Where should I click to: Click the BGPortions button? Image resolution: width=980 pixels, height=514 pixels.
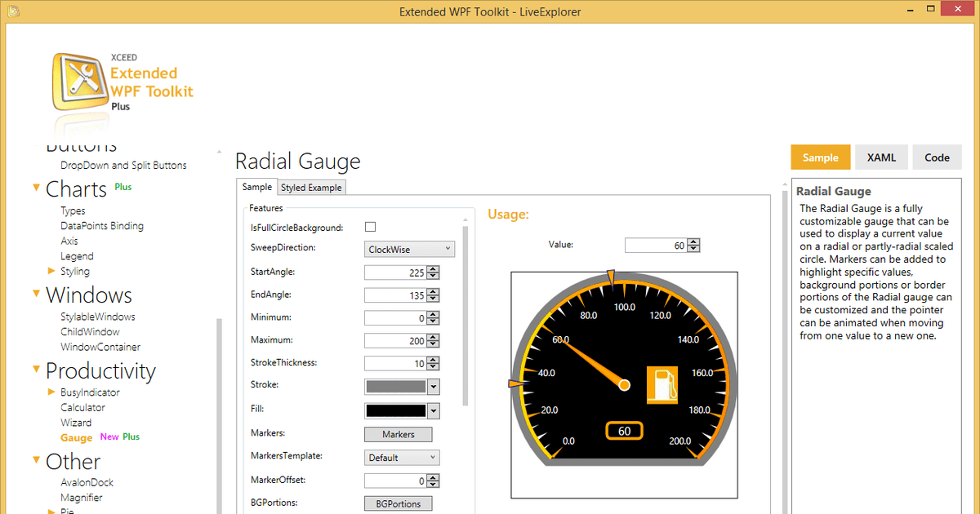tap(398, 503)
